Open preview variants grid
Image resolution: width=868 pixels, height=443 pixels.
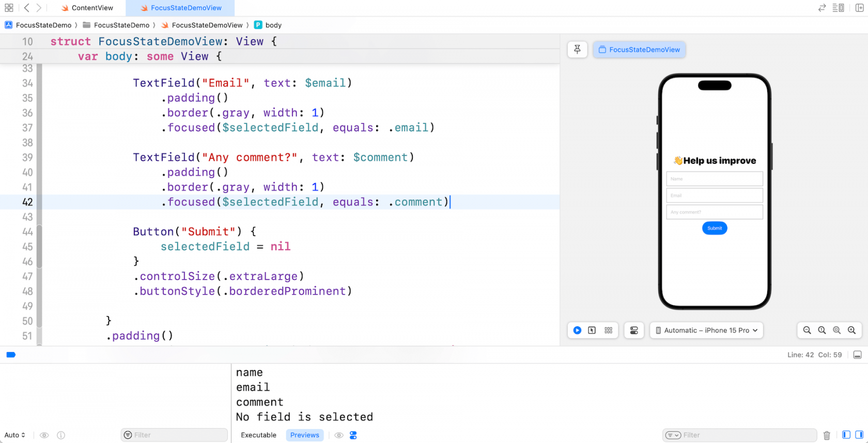click(608, 330)
